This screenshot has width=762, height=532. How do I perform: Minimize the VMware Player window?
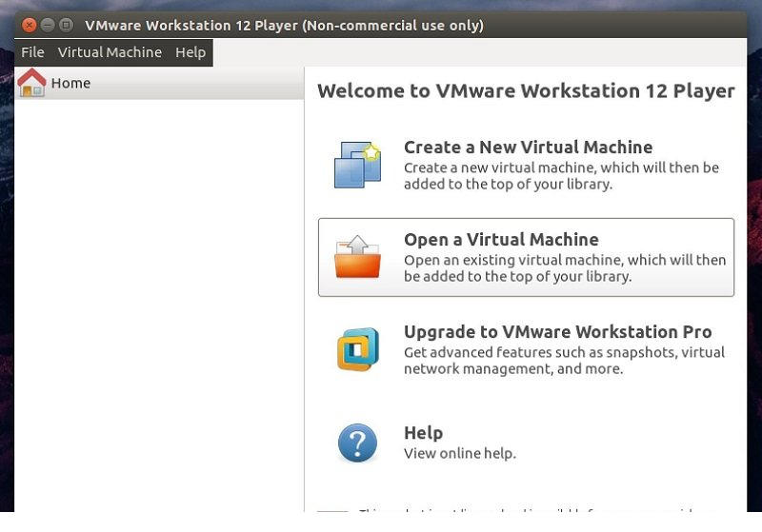(48, 25)
